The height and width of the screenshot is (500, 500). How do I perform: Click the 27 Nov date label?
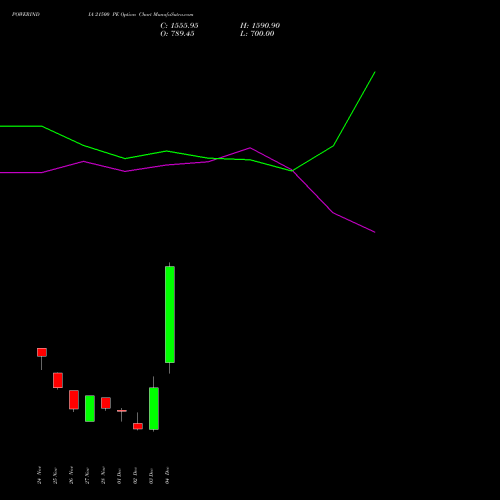pyautogui.click(x=87, y=475)
